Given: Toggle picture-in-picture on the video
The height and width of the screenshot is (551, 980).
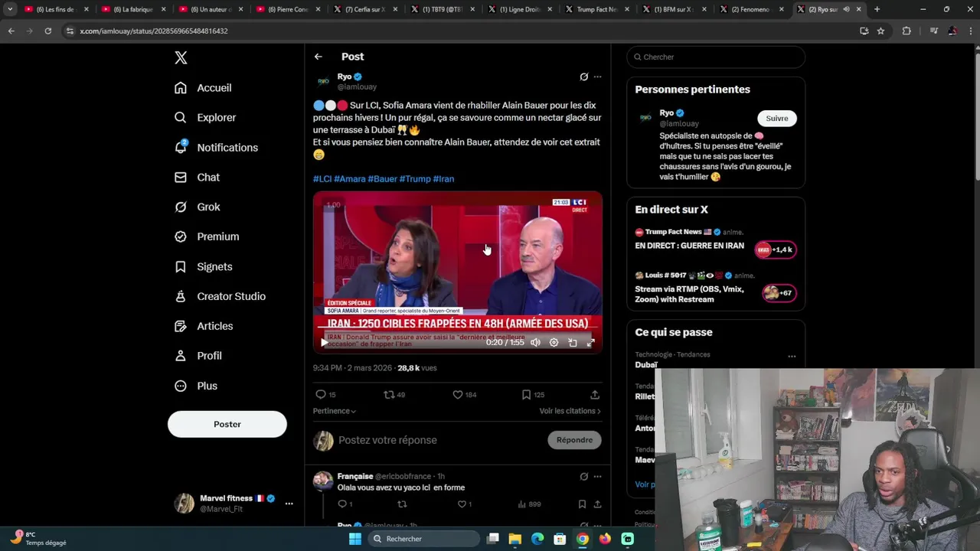Looking at the screenshot, I should point(573,343).
